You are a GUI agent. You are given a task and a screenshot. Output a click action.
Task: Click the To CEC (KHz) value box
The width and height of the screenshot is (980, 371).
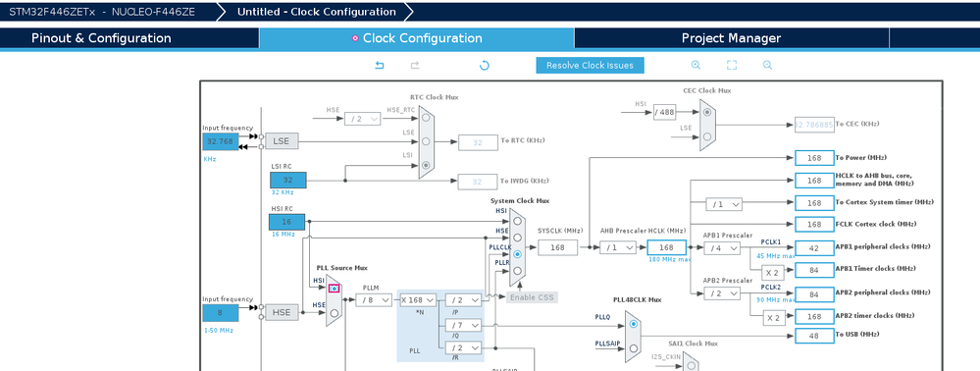(814, 125)
